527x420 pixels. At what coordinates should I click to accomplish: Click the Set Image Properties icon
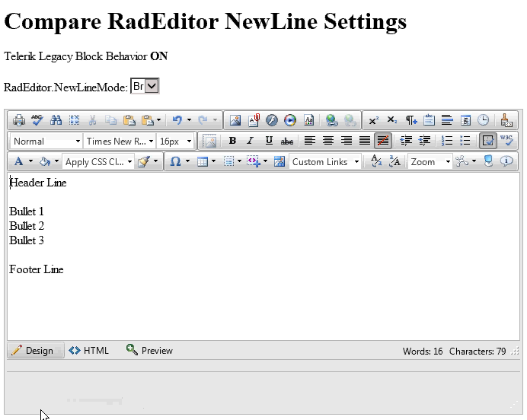click(210, 141)
